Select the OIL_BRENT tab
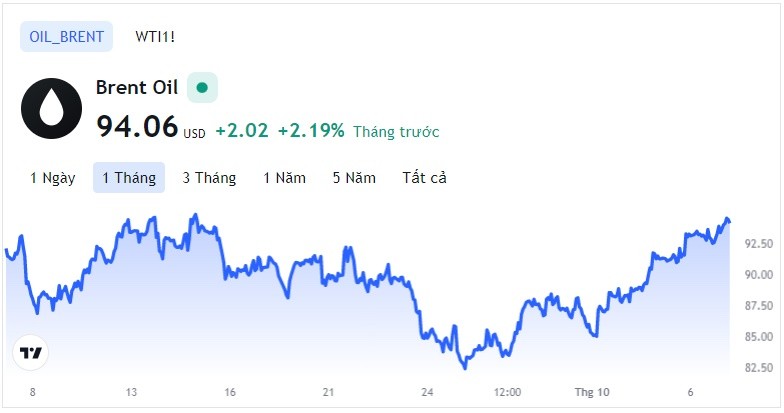This screenshot has width=784, height=413. [66, 36]
